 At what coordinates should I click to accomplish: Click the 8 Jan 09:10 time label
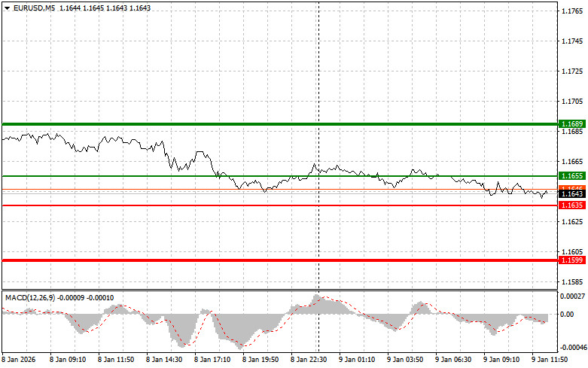[x=68, y=360]
